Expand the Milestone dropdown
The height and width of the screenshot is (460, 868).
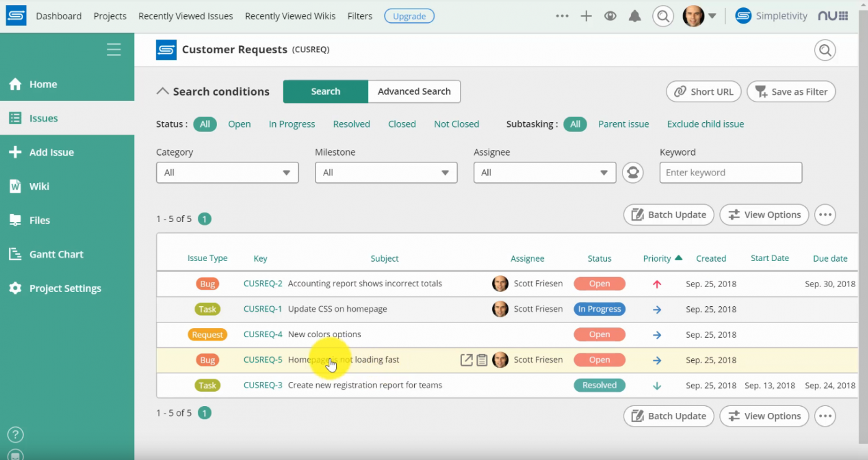386,172
